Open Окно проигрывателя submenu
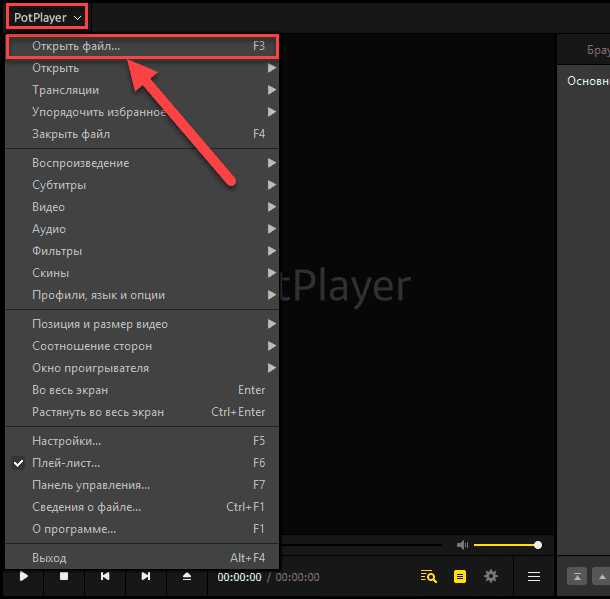 tap(142, 368)
